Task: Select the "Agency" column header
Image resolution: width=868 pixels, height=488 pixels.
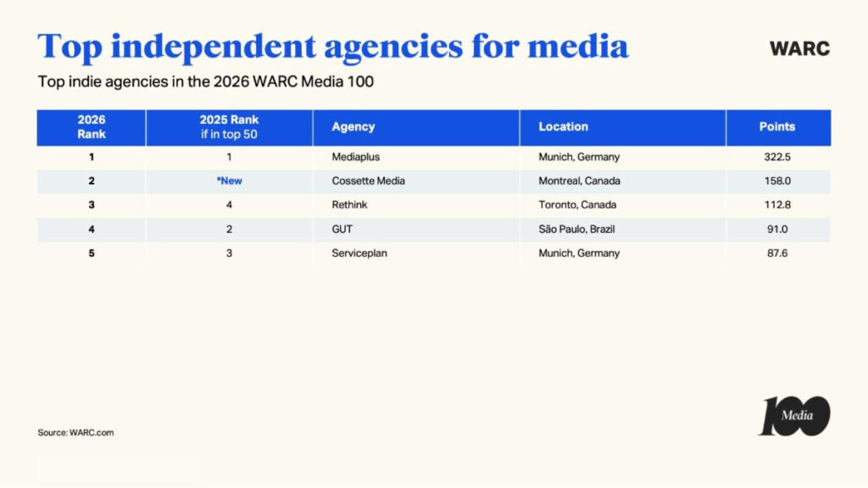Action: [x=353, y=126]
